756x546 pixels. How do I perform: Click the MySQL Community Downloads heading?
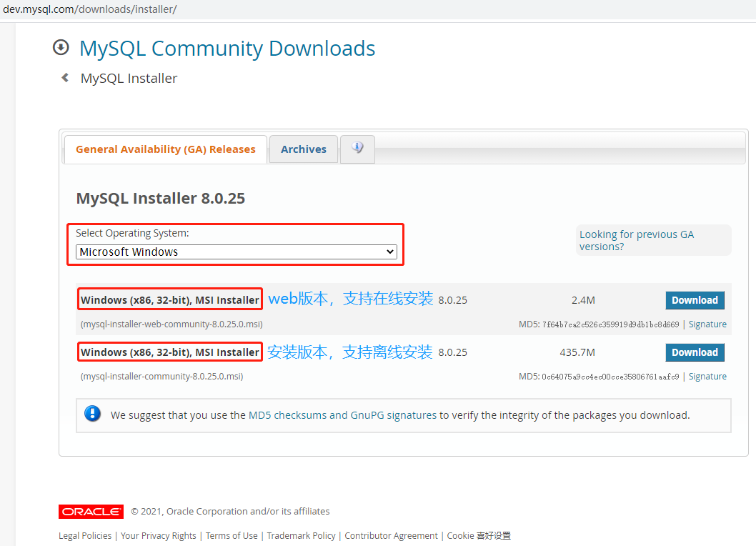coord(227,49)
